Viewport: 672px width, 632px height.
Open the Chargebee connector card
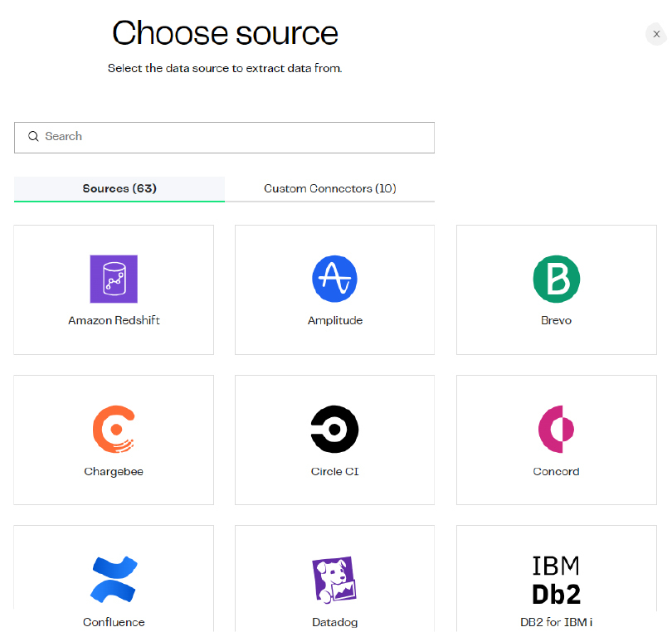[x=114, y=440]
